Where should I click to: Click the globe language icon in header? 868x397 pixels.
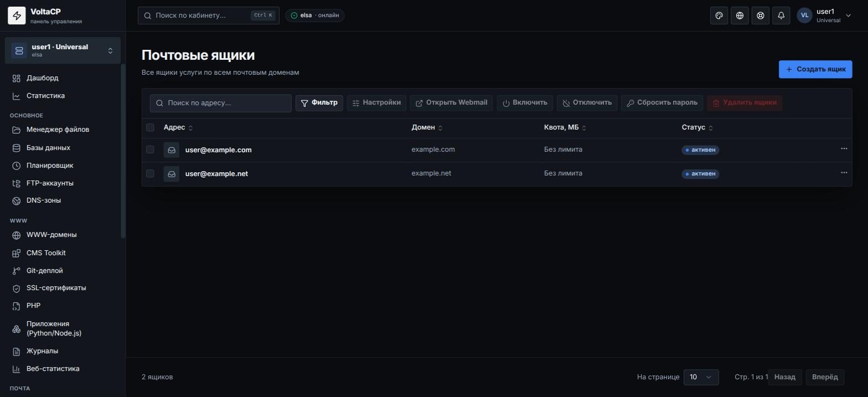click(x=740, y=16)
